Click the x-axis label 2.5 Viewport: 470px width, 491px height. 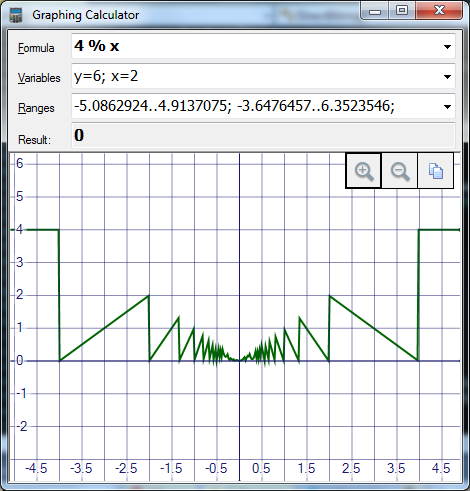click(351, 468)
